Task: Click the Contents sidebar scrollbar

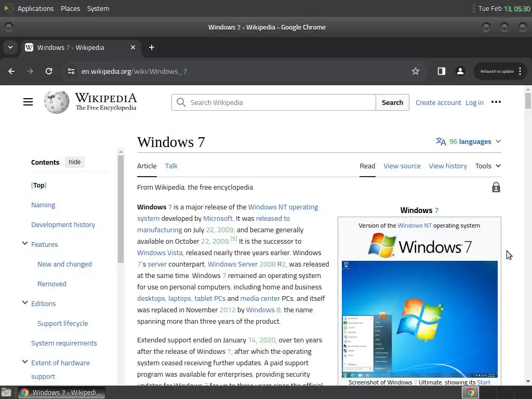Action: click(121, 209)
